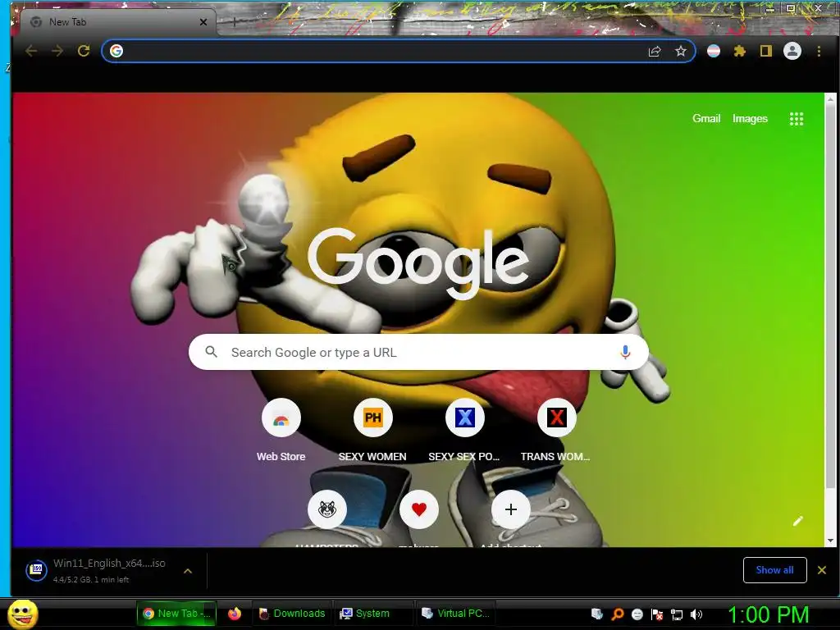
Task: Customize this page with the pencil icon
Action: coord(797,521)
